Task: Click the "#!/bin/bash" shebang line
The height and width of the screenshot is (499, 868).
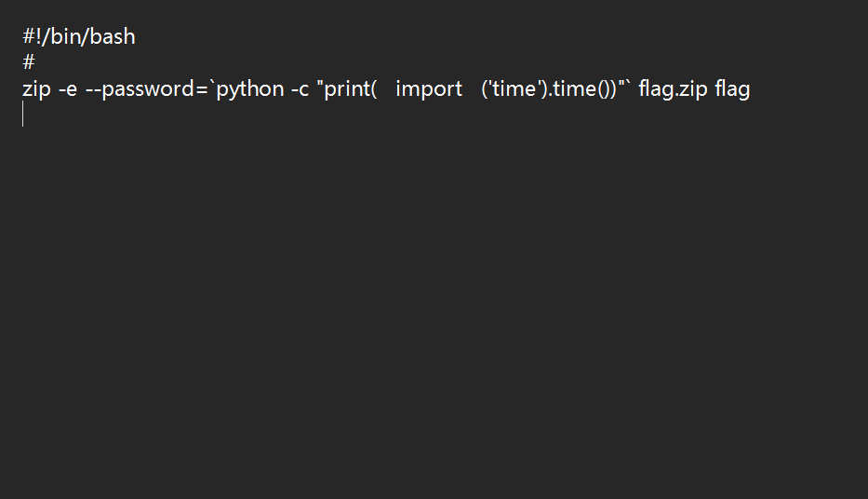Action: 79,37
